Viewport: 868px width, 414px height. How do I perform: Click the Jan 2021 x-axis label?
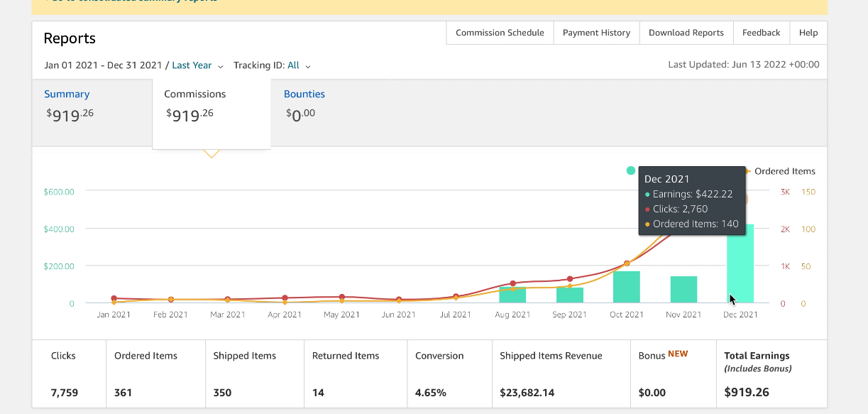point(114,315)
